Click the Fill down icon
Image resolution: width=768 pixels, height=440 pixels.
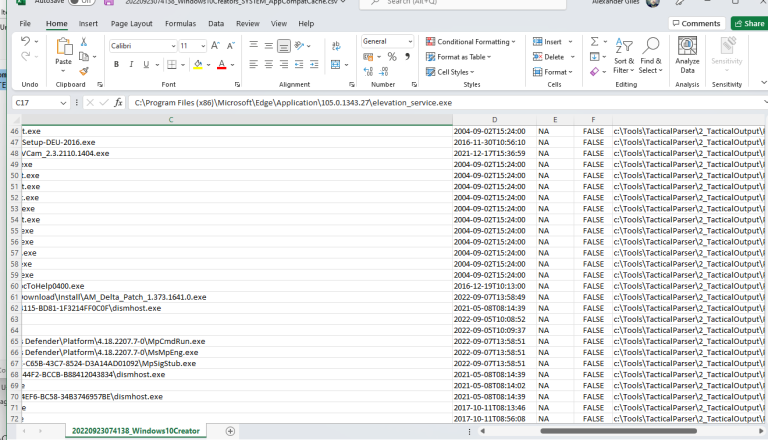point(594,57)
